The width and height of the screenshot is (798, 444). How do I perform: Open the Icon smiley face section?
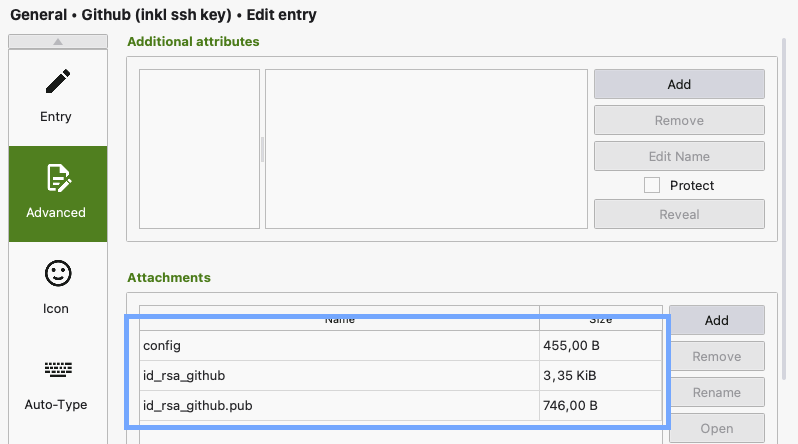[x=58, y=273]
